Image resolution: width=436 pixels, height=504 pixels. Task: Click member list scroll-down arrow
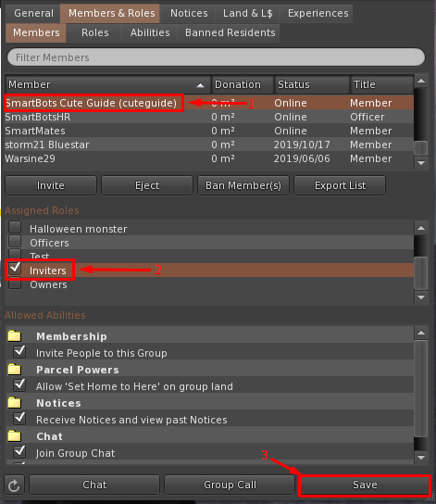421,163
